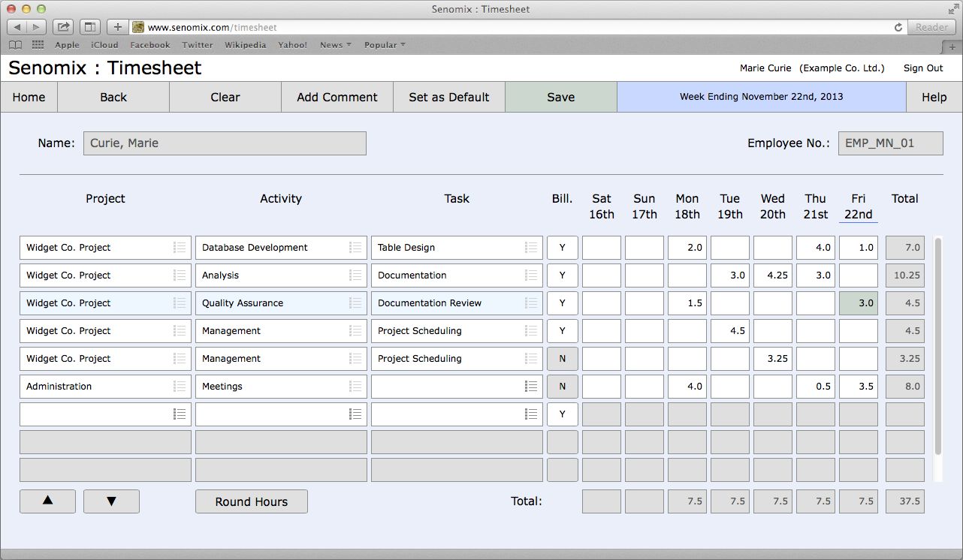
Task: Toggle billable Y on Table Design row
Action: tap(562, 248)
